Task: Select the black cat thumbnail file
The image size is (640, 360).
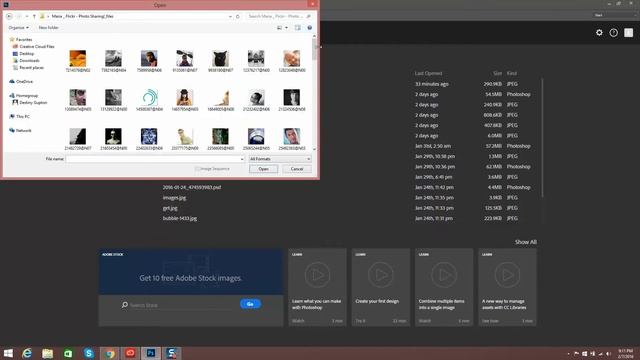Action: [x=220, y=61]
